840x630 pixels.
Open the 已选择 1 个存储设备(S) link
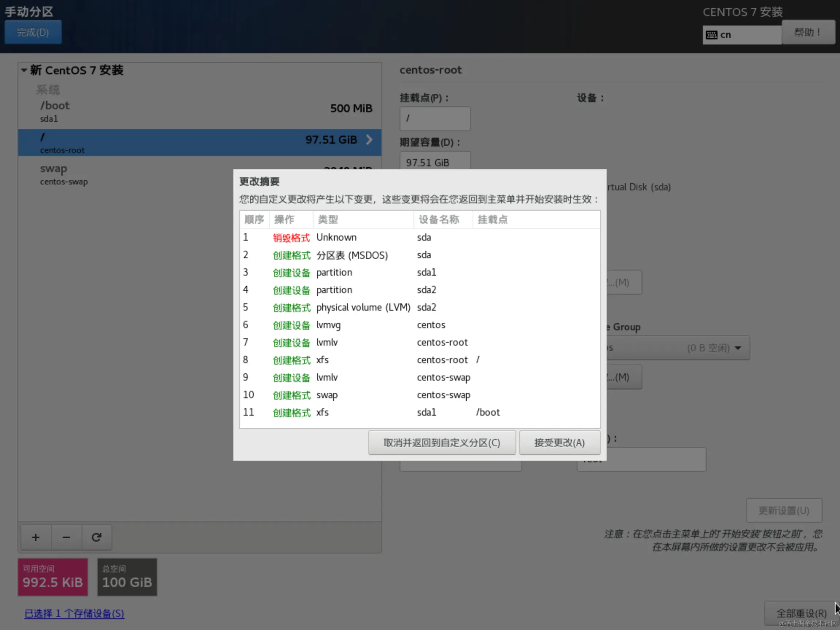pos(74,613)
